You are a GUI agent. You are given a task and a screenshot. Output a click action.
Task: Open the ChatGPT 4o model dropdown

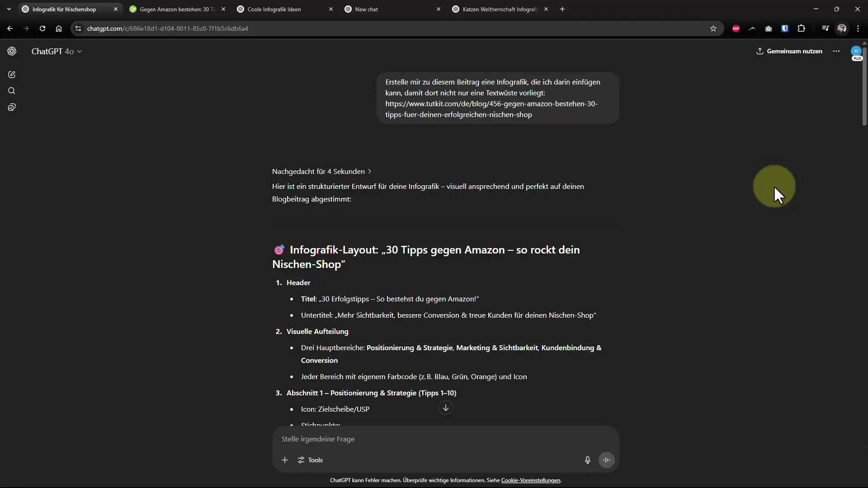pyautogui.click(x=57, y=52)
